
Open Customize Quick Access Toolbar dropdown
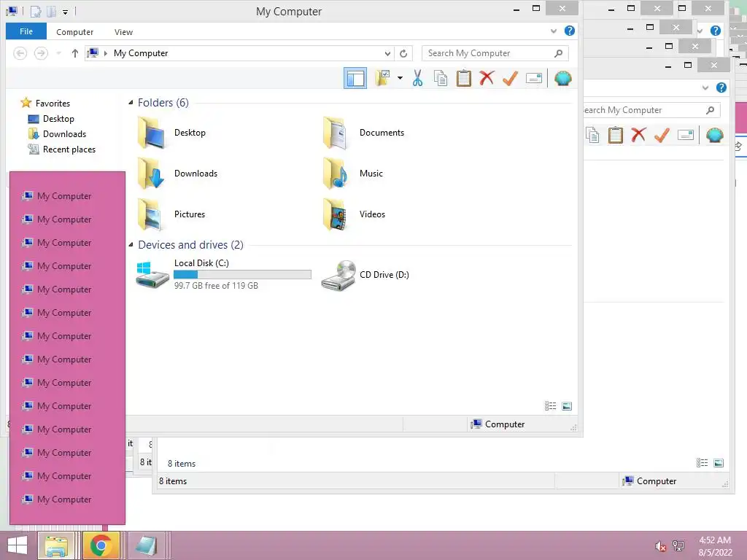[x=65, y=12]
